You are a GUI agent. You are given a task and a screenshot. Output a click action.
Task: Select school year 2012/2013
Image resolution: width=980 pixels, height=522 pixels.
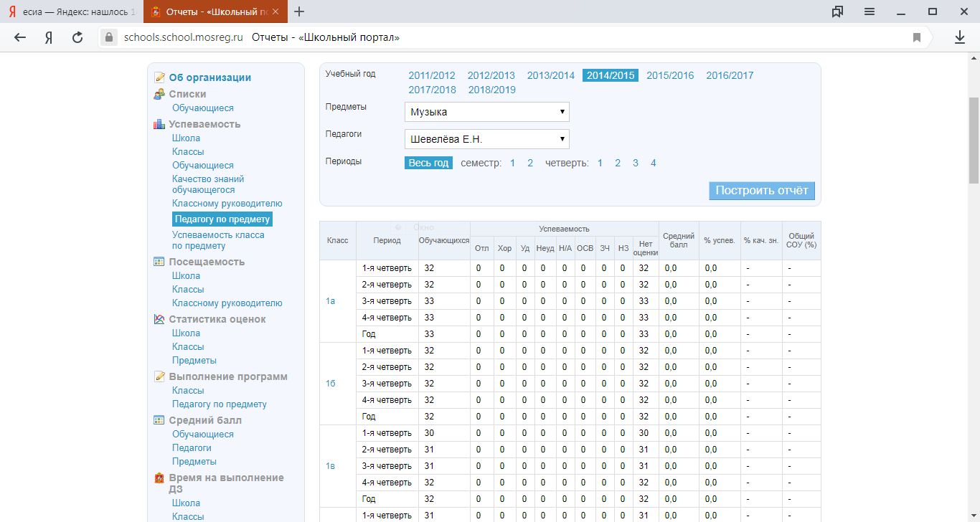pos(491,75)
